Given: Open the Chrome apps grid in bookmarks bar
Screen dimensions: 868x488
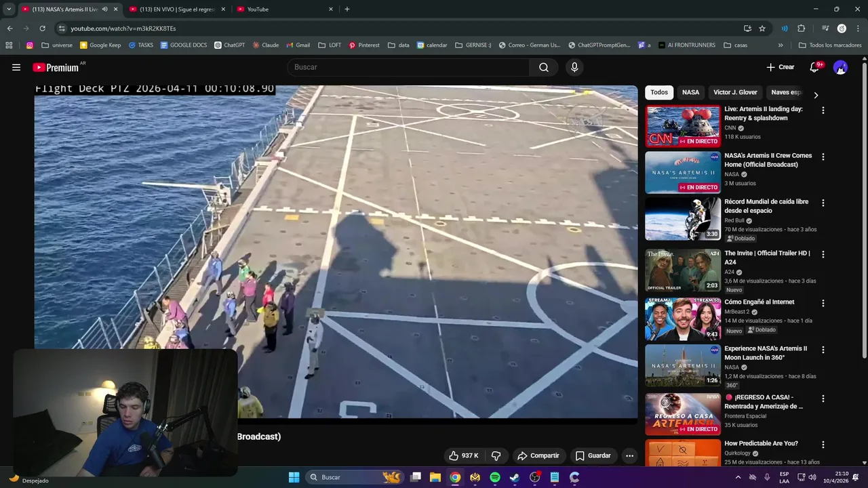Looking at the screenshot, I should click(9, 45).
